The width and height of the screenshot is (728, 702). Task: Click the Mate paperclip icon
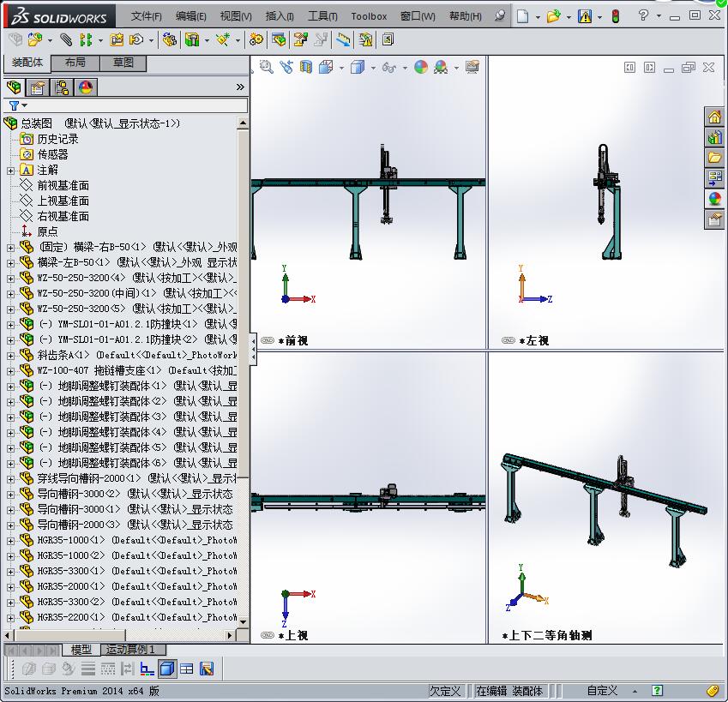pos(66,40)
